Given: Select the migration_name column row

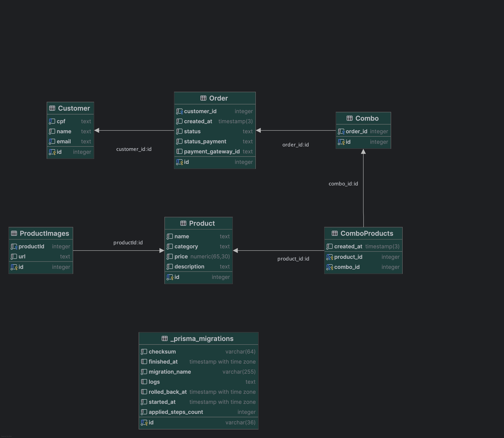Looking at the screenshot, I should [169, 372].
